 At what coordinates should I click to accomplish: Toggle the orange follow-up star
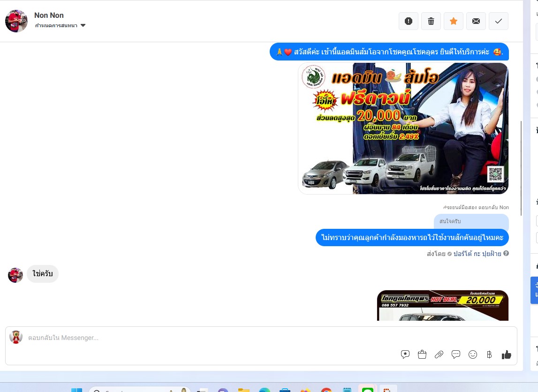point(454,21)
